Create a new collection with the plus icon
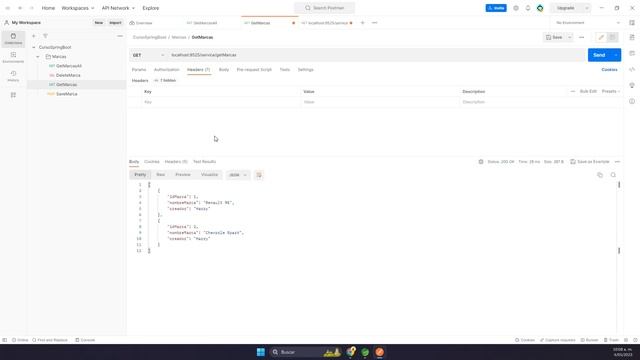640x360 pixels. pos(34,36)
